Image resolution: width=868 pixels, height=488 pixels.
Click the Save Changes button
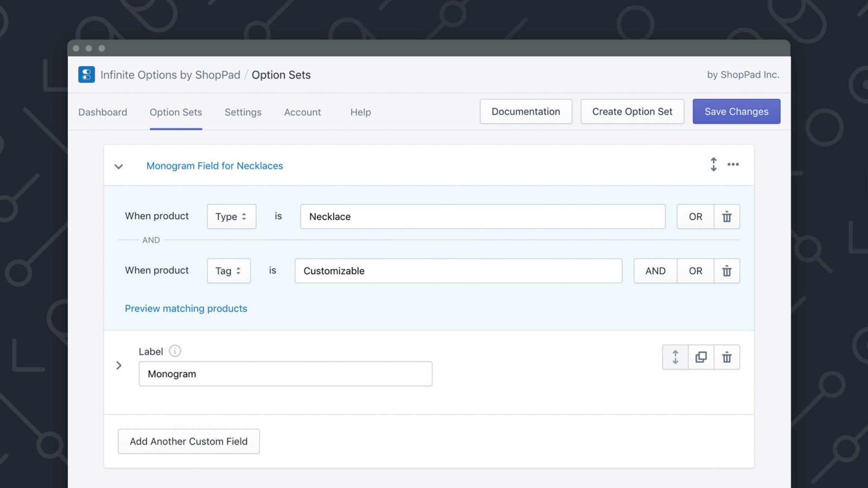pos(736,112)
